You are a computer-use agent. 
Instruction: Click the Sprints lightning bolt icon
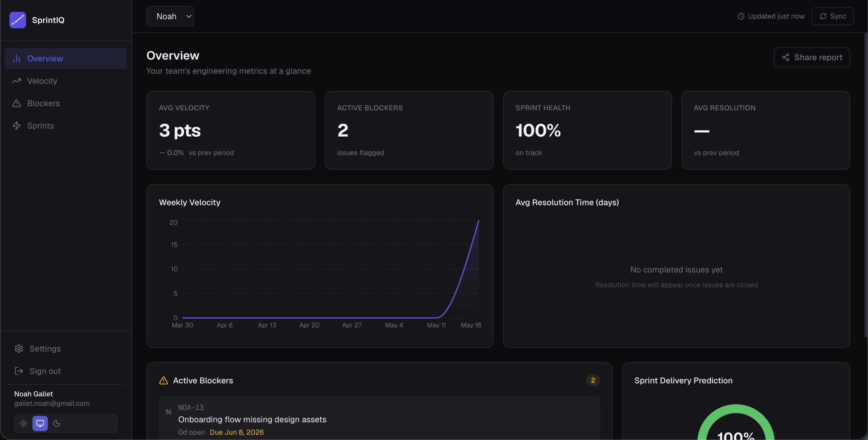(x=17, y=126)
